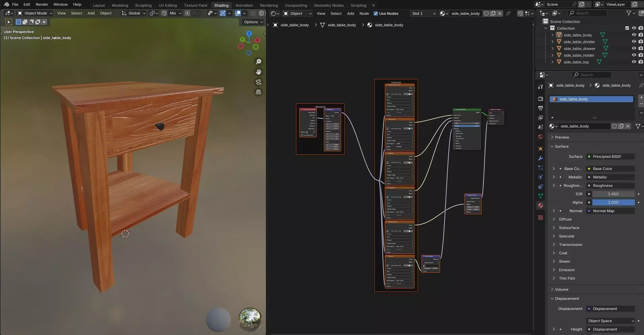Duplicate material in node editor header
The width and height of the screenshot is (644, 335).
pyautogui.click(x=493, y=13)
